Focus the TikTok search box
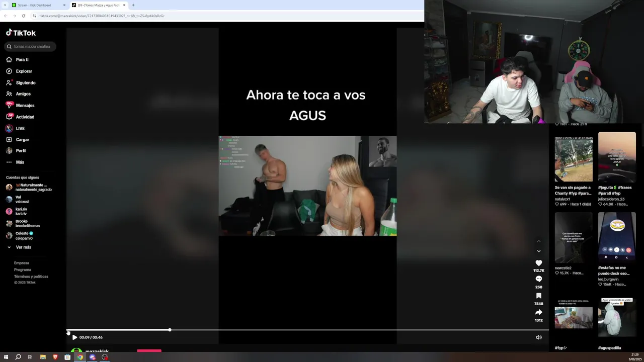The width and height of the screenshot is (644, 362). (31, 46)
